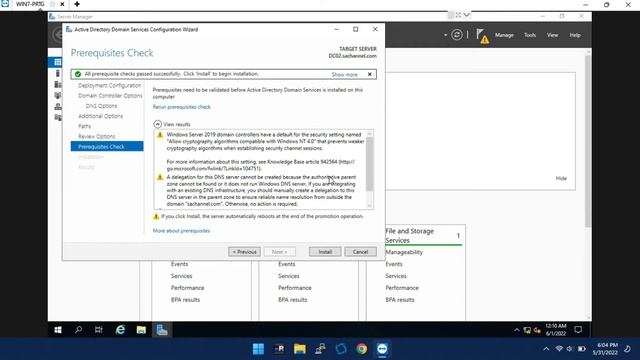
Task: Open More about prerequisites link
Action: click(x=181, y=231)
